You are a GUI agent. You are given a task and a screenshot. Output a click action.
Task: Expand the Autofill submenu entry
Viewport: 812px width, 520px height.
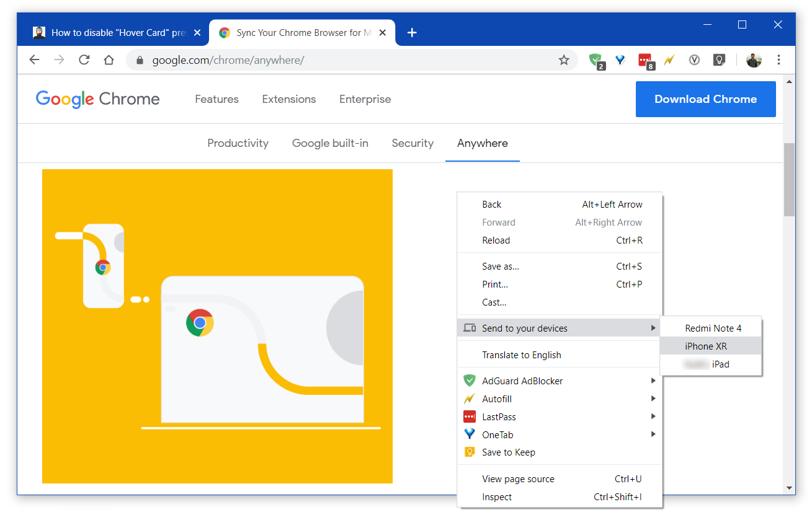pos(560,399)
